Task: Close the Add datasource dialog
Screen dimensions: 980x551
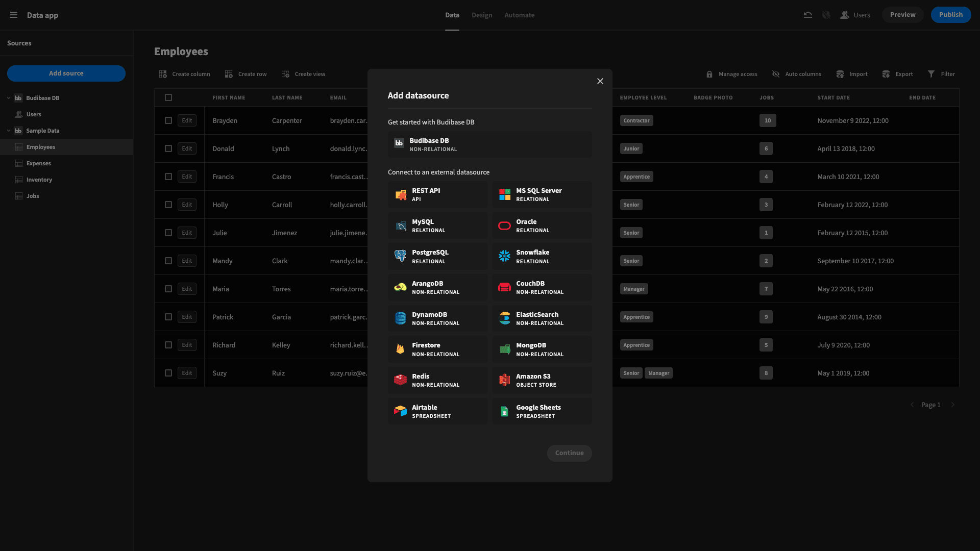Action: coord(600,81)
